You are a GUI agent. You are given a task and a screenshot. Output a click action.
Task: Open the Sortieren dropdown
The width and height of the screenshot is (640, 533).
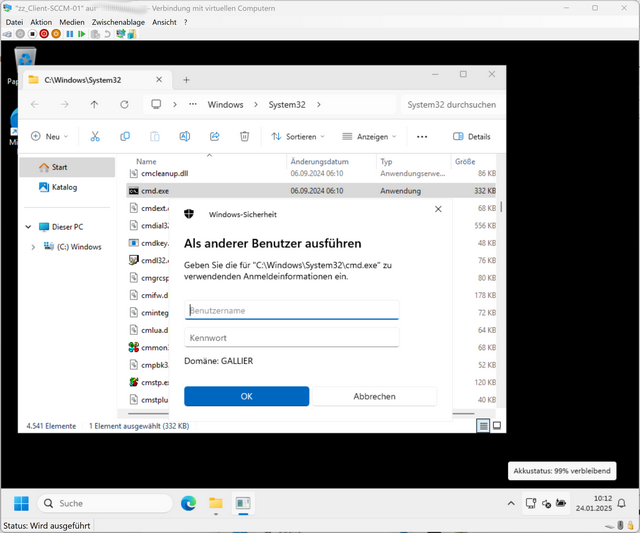[298, 137]
